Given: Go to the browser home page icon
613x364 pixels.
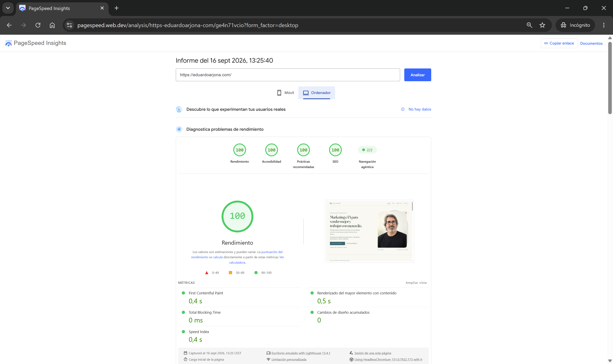Looking at the screenshot, I should (52, 25).
